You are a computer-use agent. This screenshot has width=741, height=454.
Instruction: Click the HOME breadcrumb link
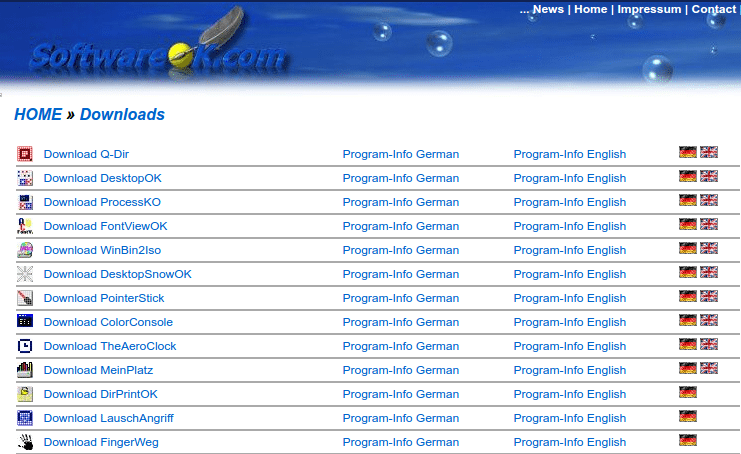click(38, 114)
